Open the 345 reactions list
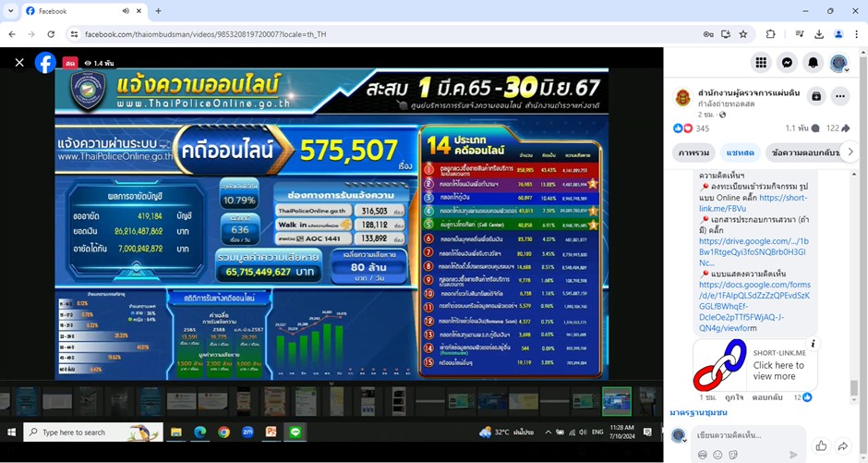The image size is (868, 463). (x=703, y=128)
